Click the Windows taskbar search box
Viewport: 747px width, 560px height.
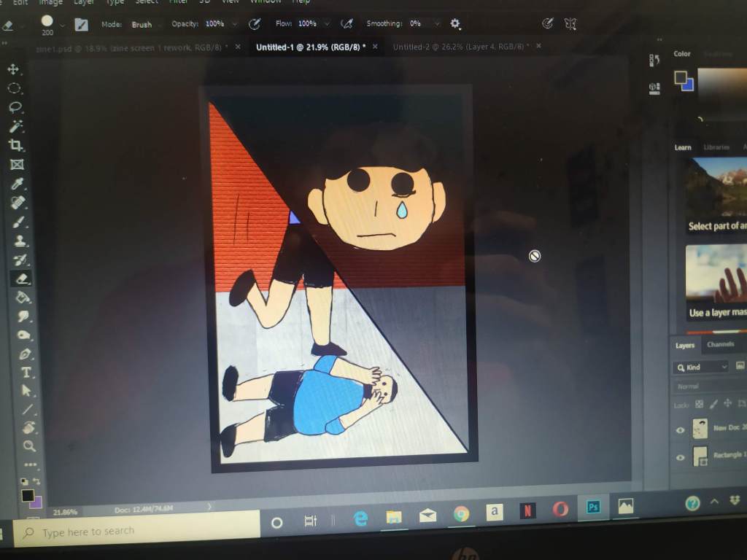(139, 532)
